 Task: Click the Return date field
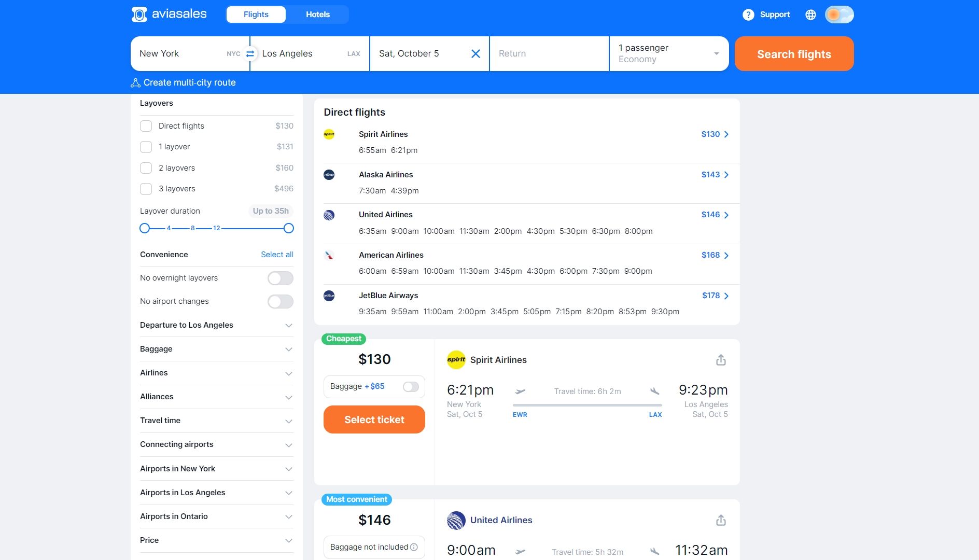click(x=549, y=53)
